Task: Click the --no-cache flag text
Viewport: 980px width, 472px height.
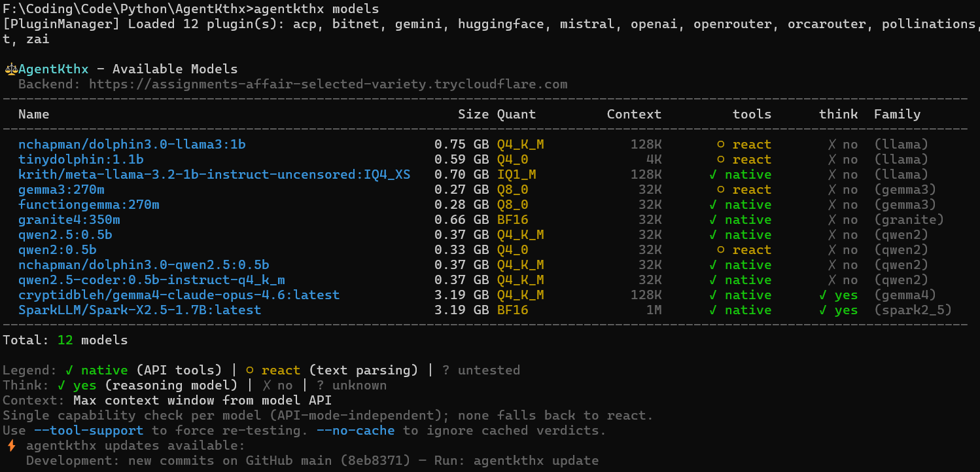Action: coord(356,430)
